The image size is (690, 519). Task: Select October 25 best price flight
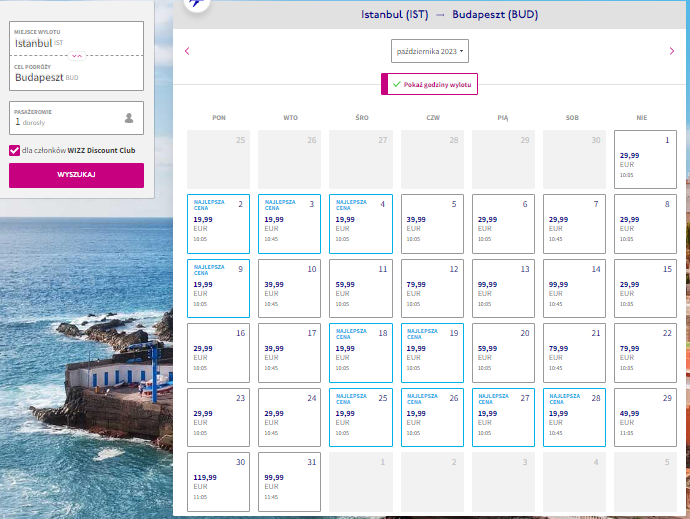tap(361, 418)
